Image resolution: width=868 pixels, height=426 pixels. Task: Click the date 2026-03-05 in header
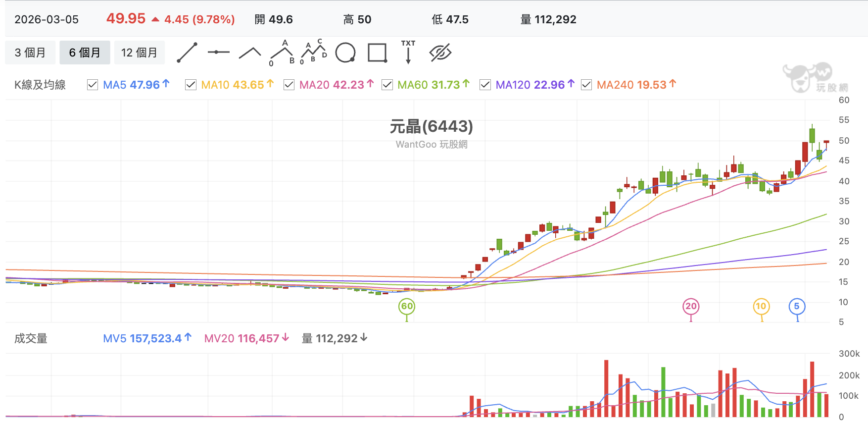[x=47, y=19]
